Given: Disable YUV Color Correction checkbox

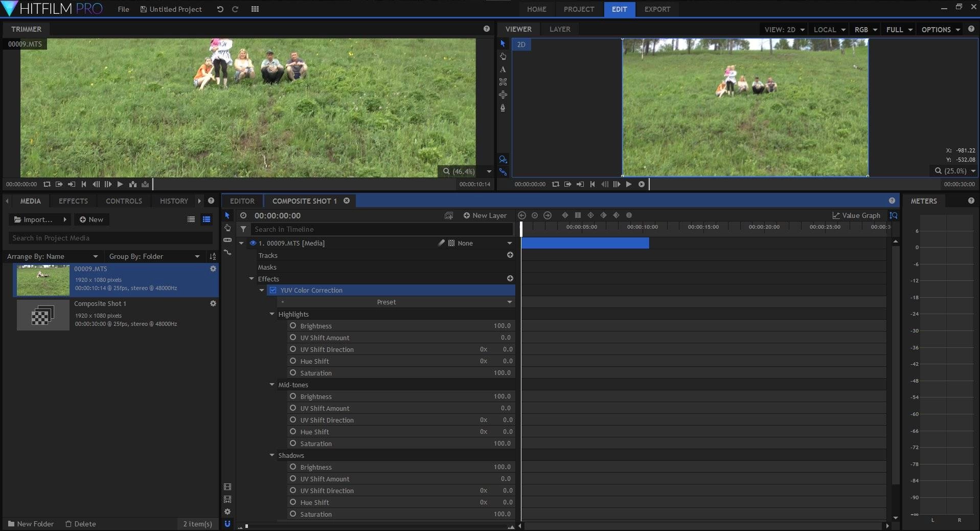Looking at the screenshot, I should pos(273,290).
